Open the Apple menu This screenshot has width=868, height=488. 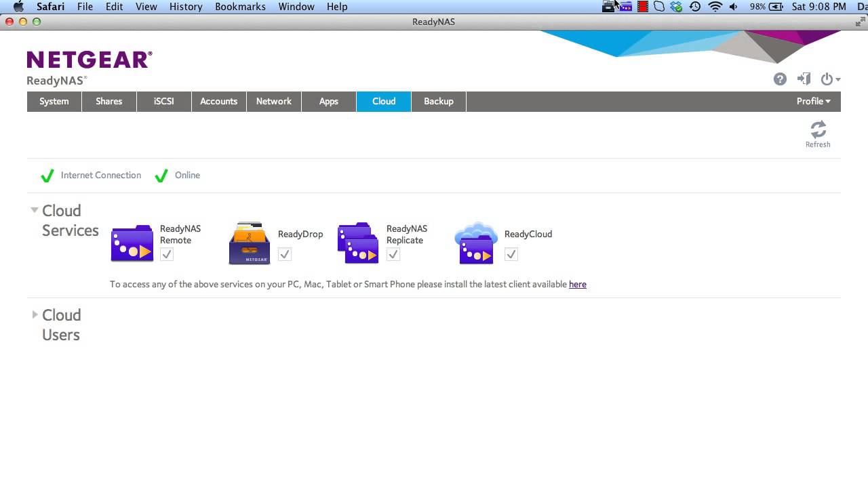coord(18,7)
